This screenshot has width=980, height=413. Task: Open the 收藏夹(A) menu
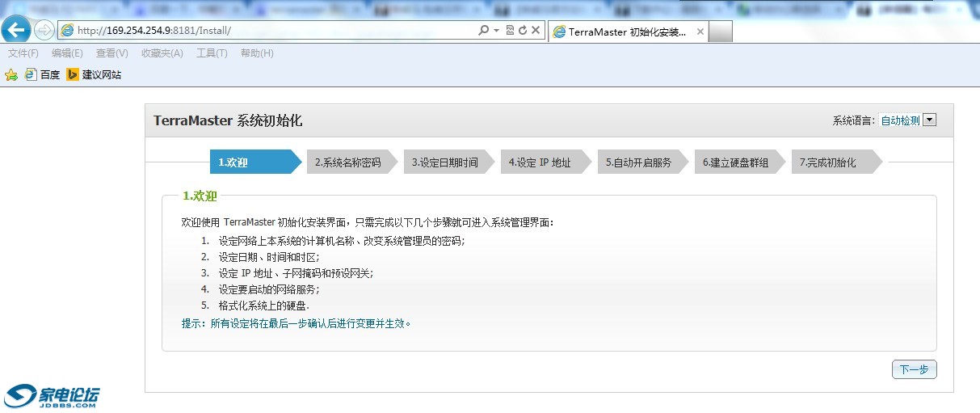tap(162, 53)
